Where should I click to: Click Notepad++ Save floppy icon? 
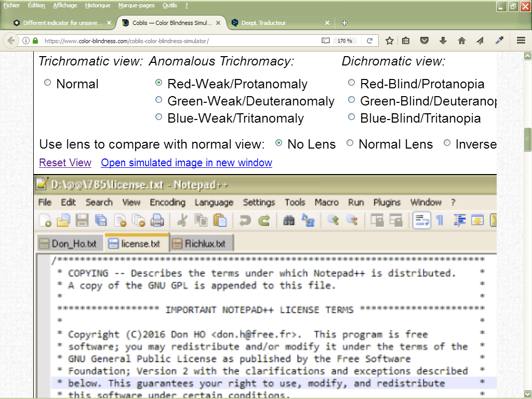click(82, 220)
